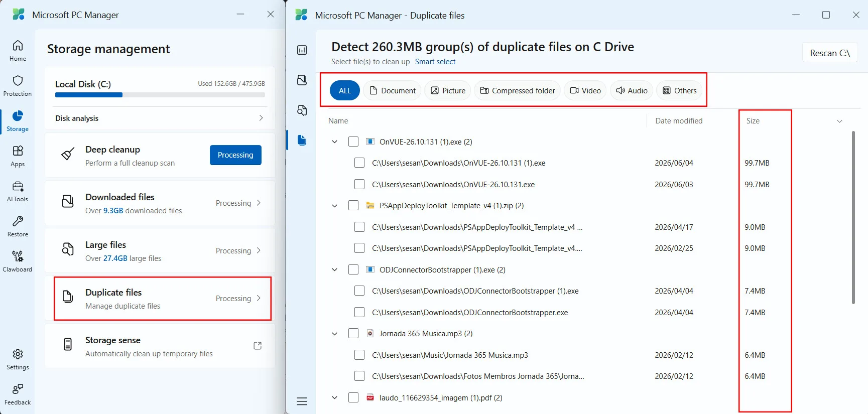Collapse the Jornada 365 Musica.mp3 group
The width and height of the screenshot is (868, 414).
tap(335, 333)
